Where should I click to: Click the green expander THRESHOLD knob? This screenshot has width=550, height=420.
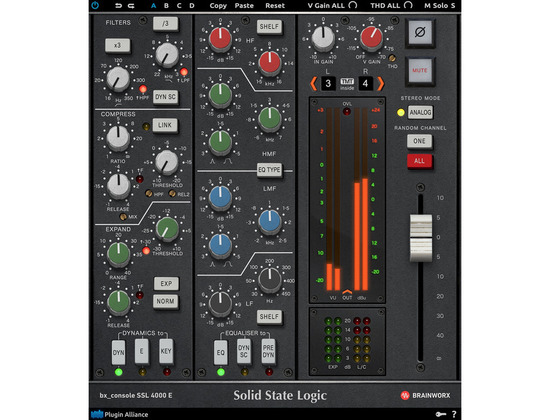coord(167,228)
